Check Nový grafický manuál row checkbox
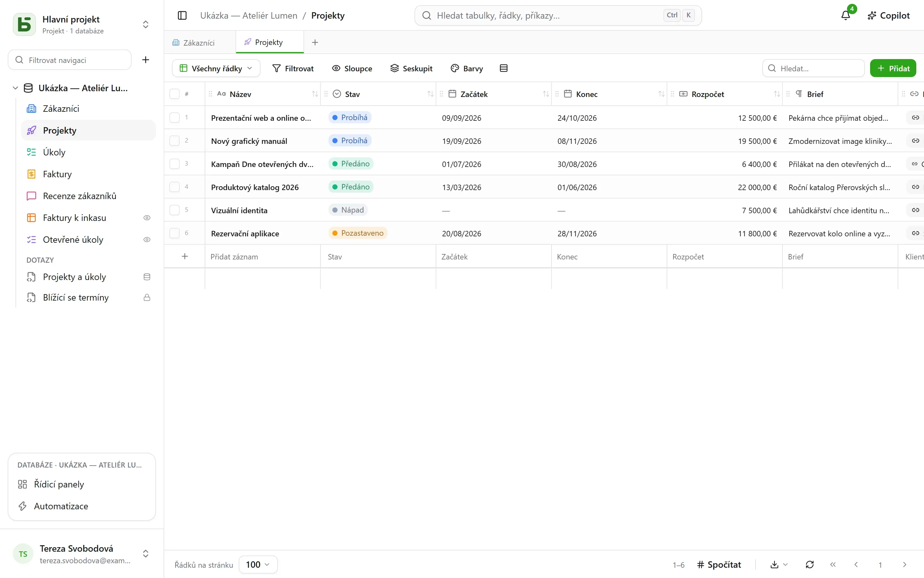Screen dimensions: 924x578 [x=175, y=141]
